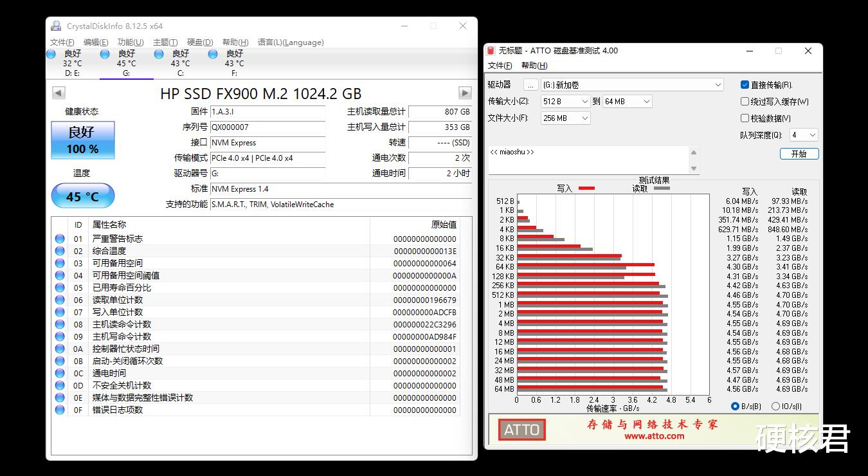The image size is (868, 476).
Task: Click the ATTO logo in the bottom banner
Action: [x=521, y=430]
